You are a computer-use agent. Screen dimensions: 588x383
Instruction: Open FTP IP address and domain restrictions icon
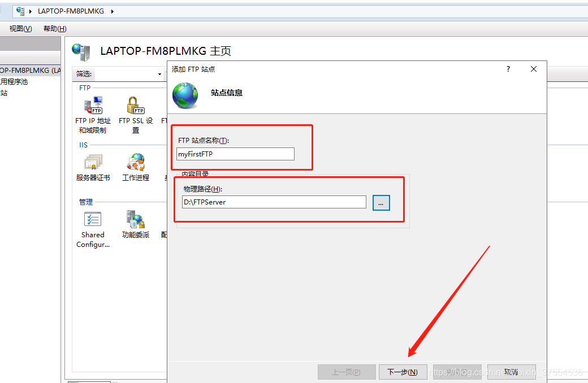[93, 106]
